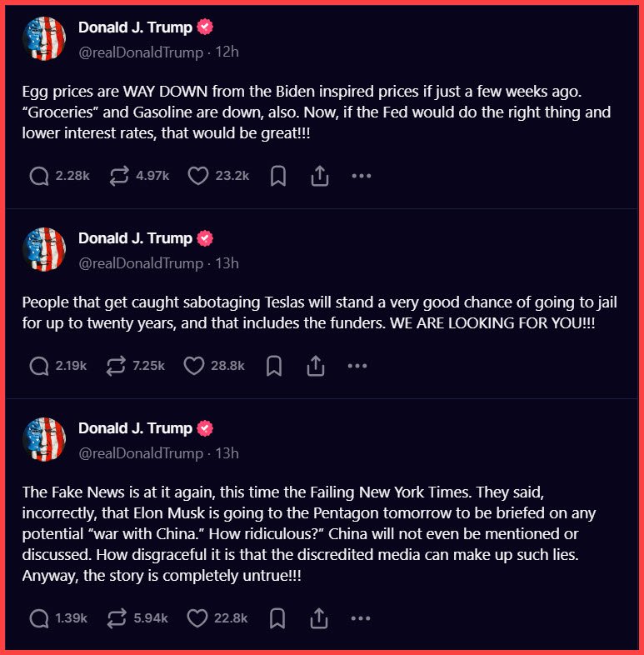
Task: Open the 12h timestamp on first post
Action: [x=227, y=52]
